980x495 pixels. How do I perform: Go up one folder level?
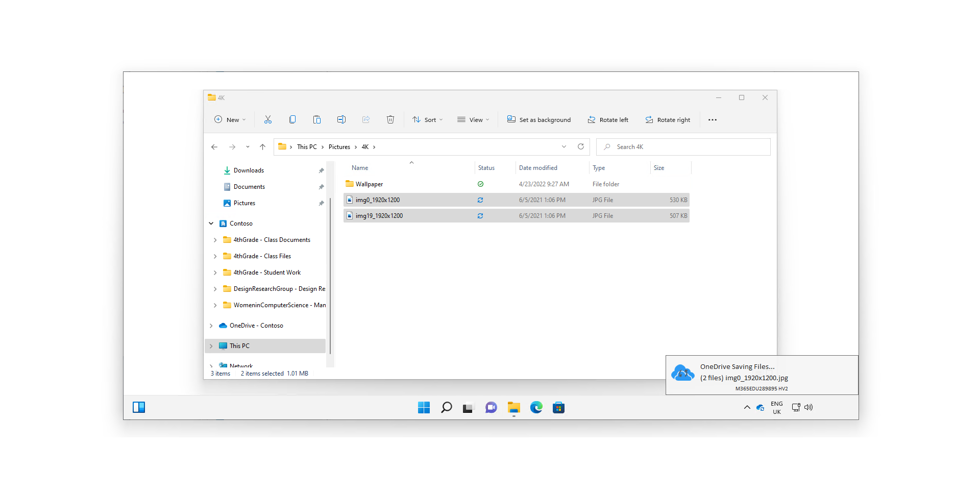click(263, 147)
